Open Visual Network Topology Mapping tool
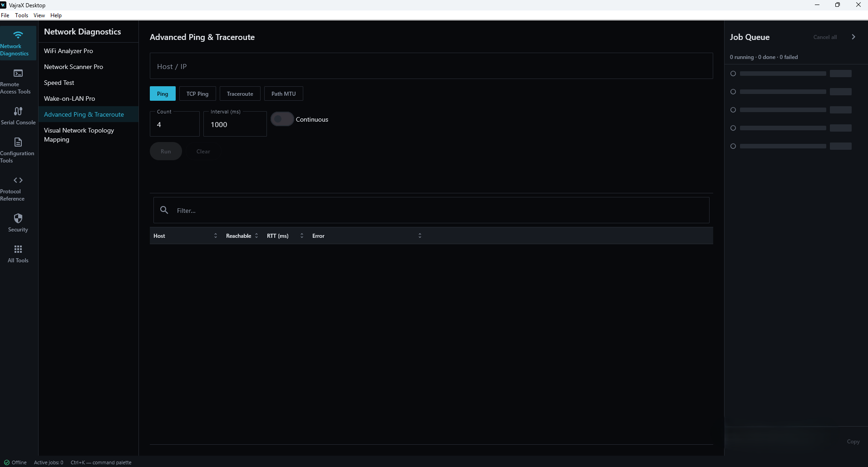This screenshot has width=868, height=467. (x=89, y=135)
